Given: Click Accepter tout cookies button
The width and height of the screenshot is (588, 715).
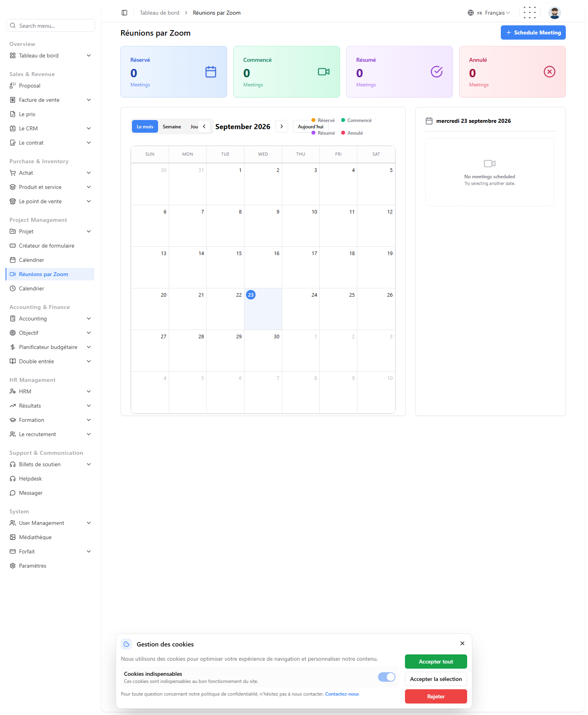Looking at the screenshot, I should click(x=436, y=662).
